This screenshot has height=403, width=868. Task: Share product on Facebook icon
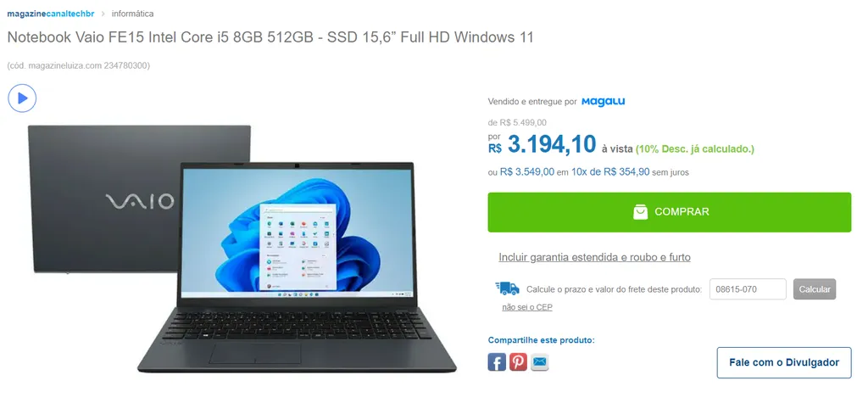coord(497,362)
